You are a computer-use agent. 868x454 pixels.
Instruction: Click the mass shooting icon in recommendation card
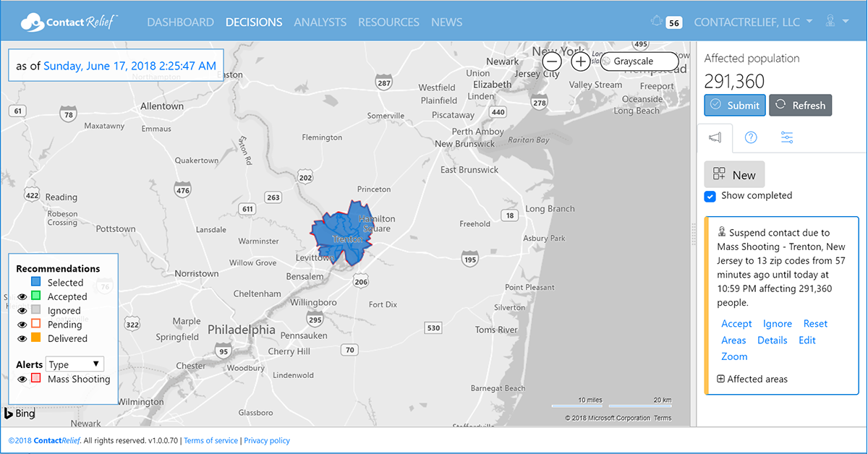click(x=722, y=232)
